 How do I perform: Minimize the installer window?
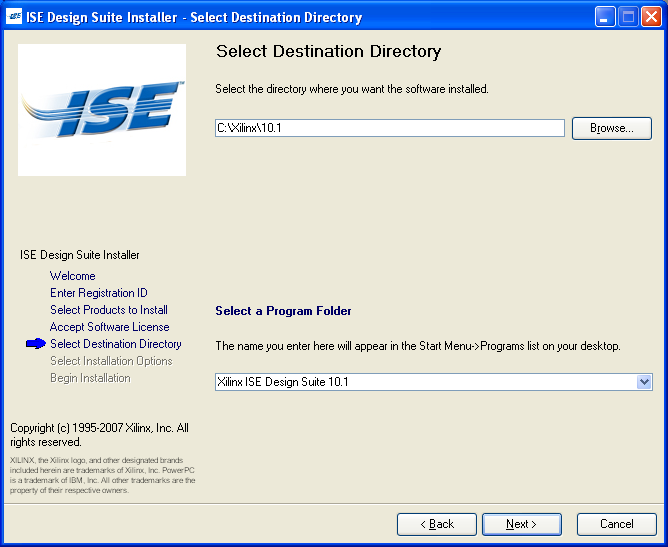606,17
